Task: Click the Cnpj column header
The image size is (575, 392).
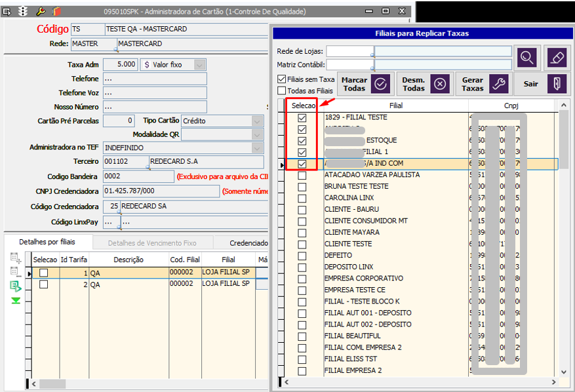Action: [x=511, y=106]
